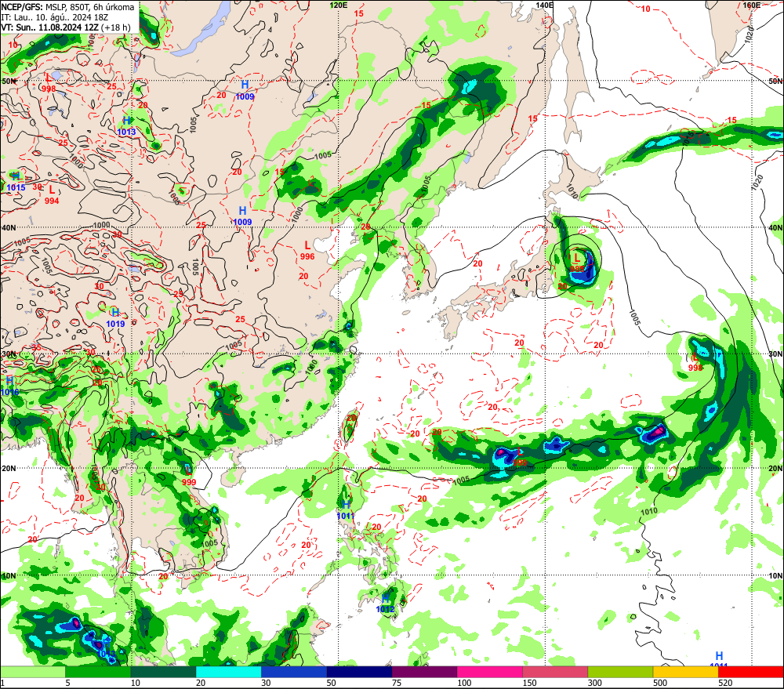784x689 pixels.
Task: Click the orange 500–520 legend swatch
Action: click(686, 672)
